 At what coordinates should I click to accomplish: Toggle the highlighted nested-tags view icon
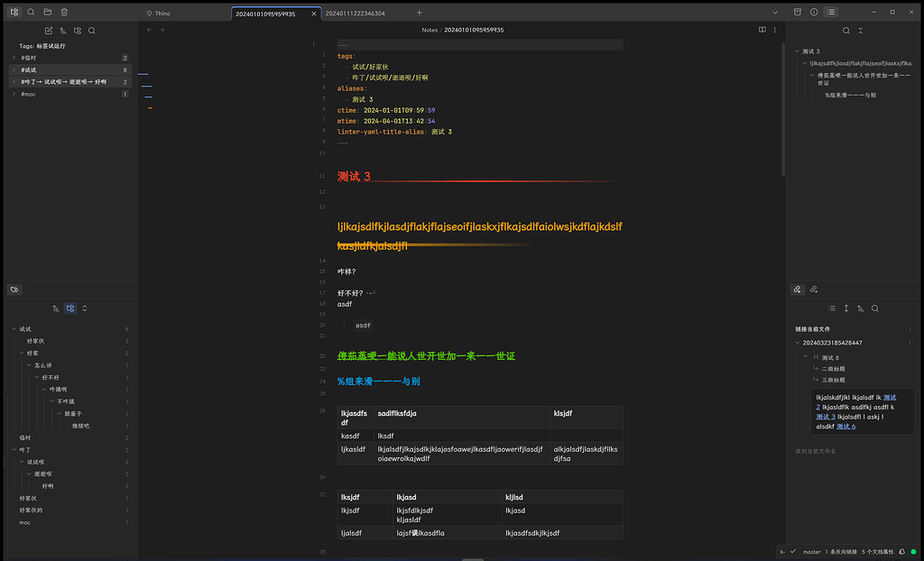click(70, 308)
